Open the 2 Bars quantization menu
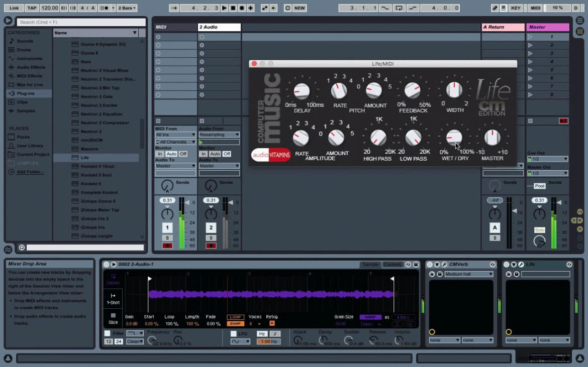This screenshot has height=367, width=588. point(127,8)
